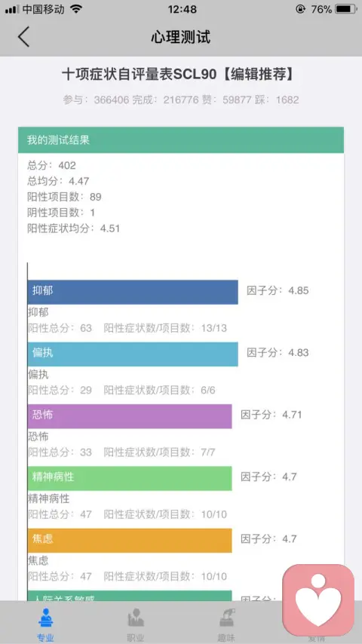Tap the 踩 1682 count
The image size is (362, 644).
tap(277, 100)
